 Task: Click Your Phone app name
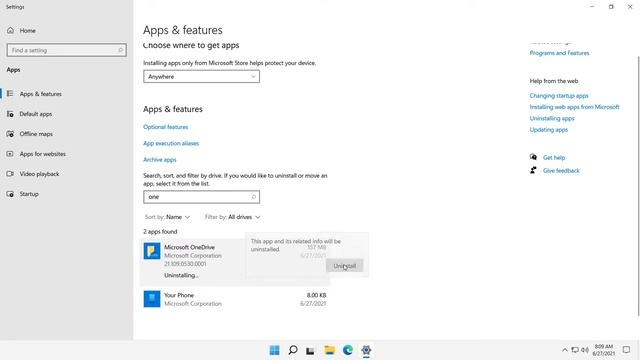click(x=179, y=295)
